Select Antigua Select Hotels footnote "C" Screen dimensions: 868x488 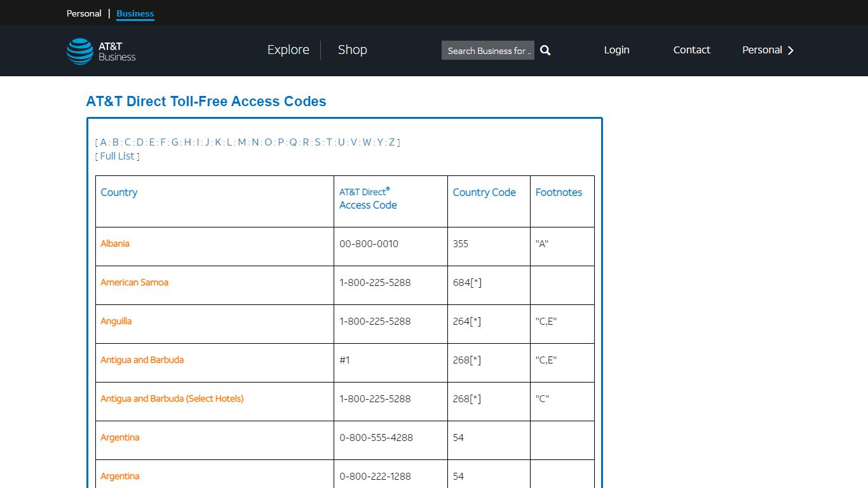click(x=542, y=398)
